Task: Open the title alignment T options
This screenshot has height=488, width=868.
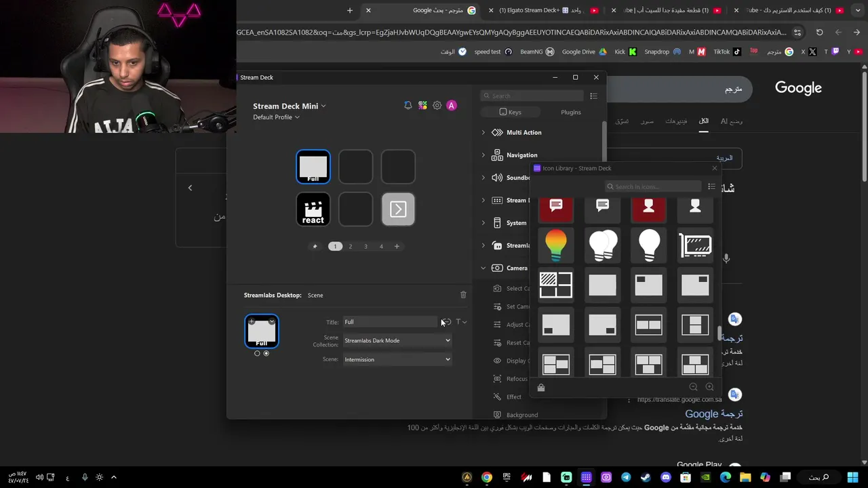Action: coord(460,322)
